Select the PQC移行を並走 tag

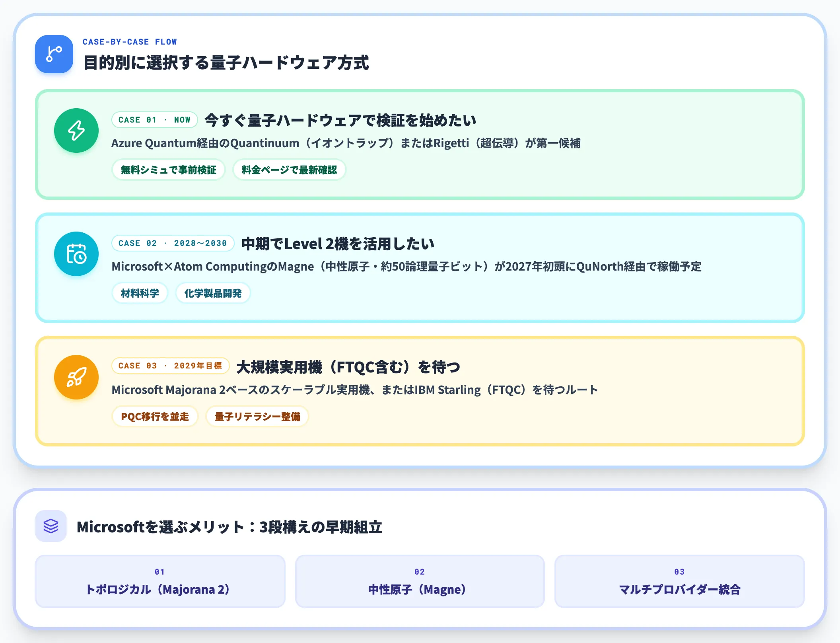155,417
